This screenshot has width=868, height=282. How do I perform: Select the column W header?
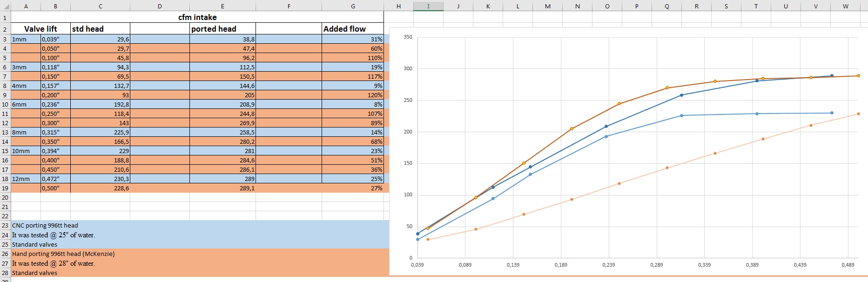click(x=845, y=6)
